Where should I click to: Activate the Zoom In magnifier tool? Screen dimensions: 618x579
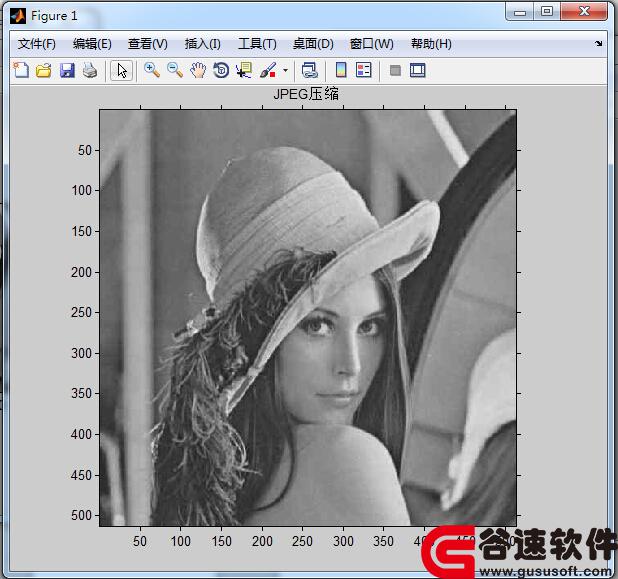152,70
